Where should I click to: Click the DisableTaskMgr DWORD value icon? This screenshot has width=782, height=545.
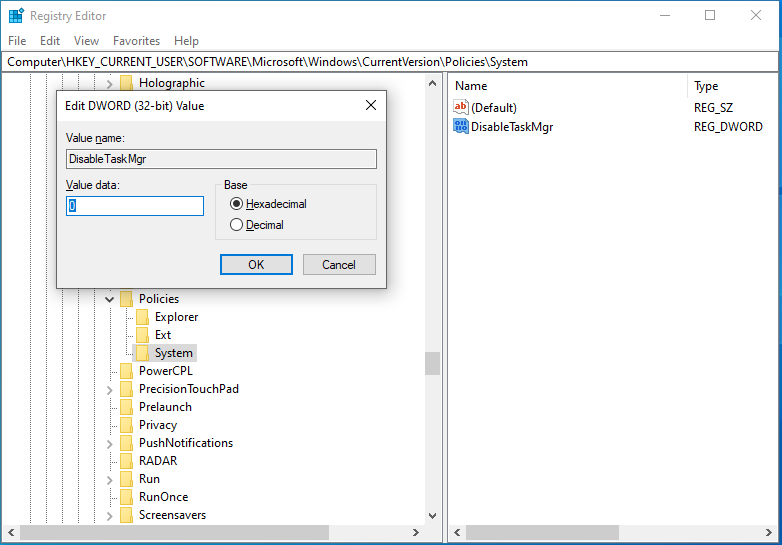coord(461,126)
